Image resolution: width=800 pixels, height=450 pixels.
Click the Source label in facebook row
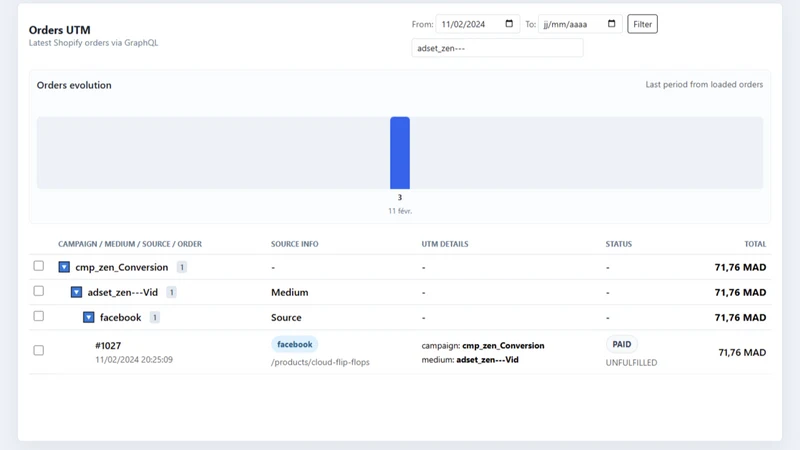click(286, 317)
